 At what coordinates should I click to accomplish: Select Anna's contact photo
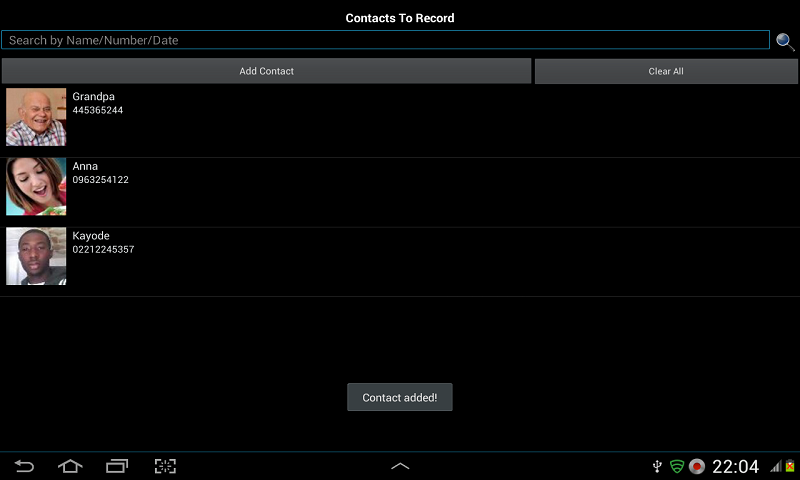(x=36, y=186)
